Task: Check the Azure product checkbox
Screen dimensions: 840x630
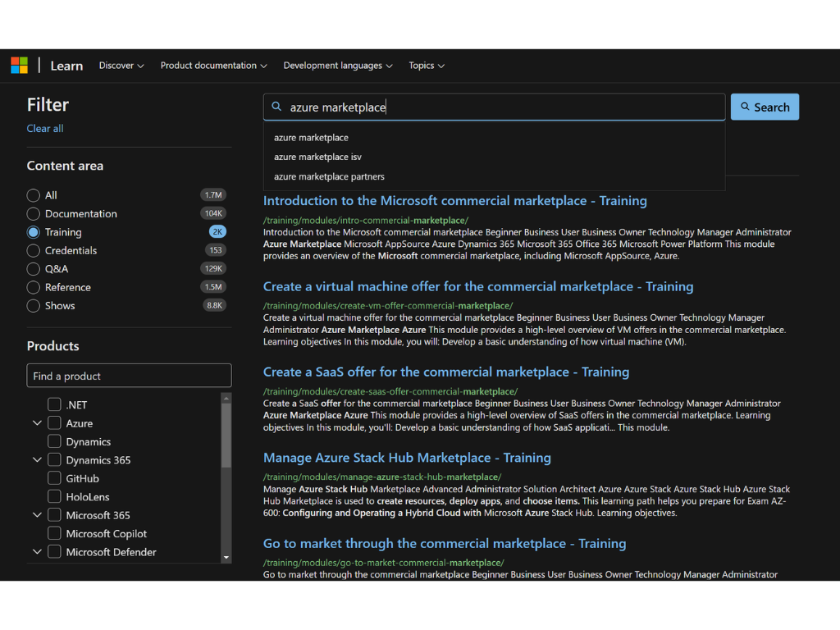Action: 54,423
